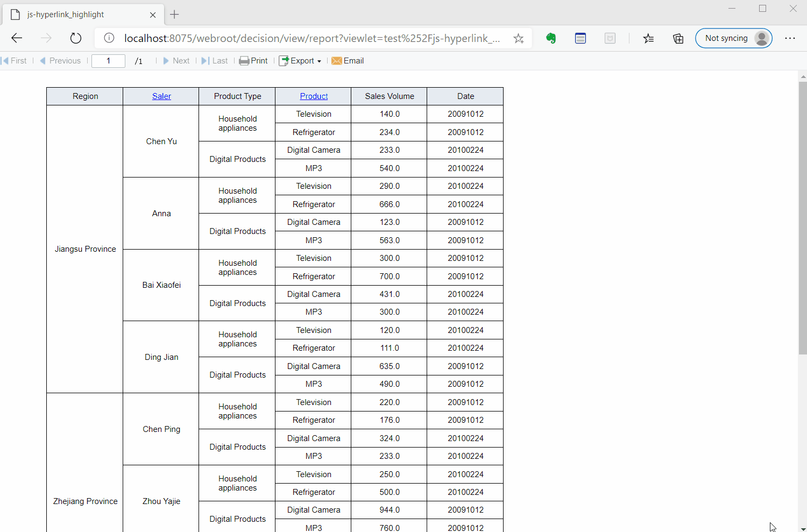
Task: Follow the Saler column hyperlink
Action: 161,96
